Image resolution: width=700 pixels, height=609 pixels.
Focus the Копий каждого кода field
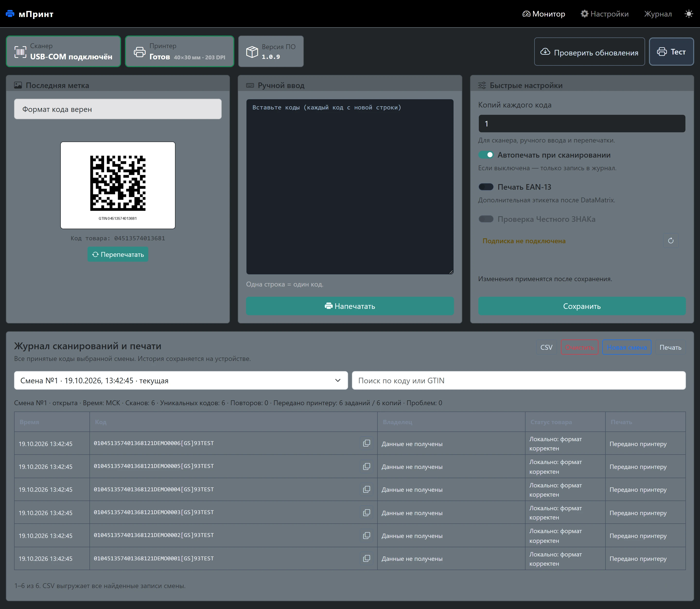point(582,123)
